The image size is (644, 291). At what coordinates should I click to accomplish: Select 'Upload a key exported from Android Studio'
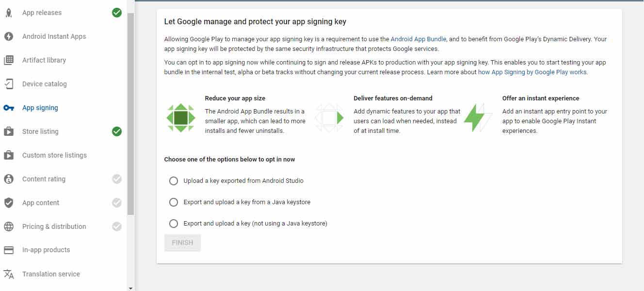click(174, 181)
